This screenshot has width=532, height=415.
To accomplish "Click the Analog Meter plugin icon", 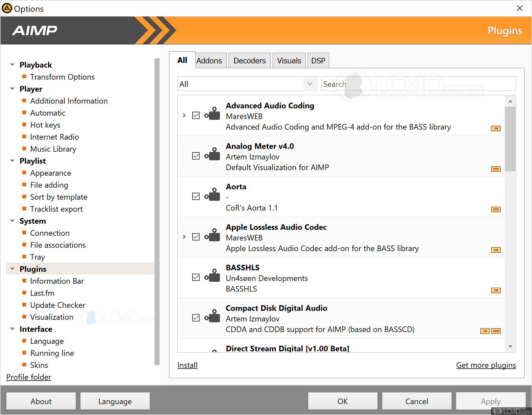I will [212, 156].
